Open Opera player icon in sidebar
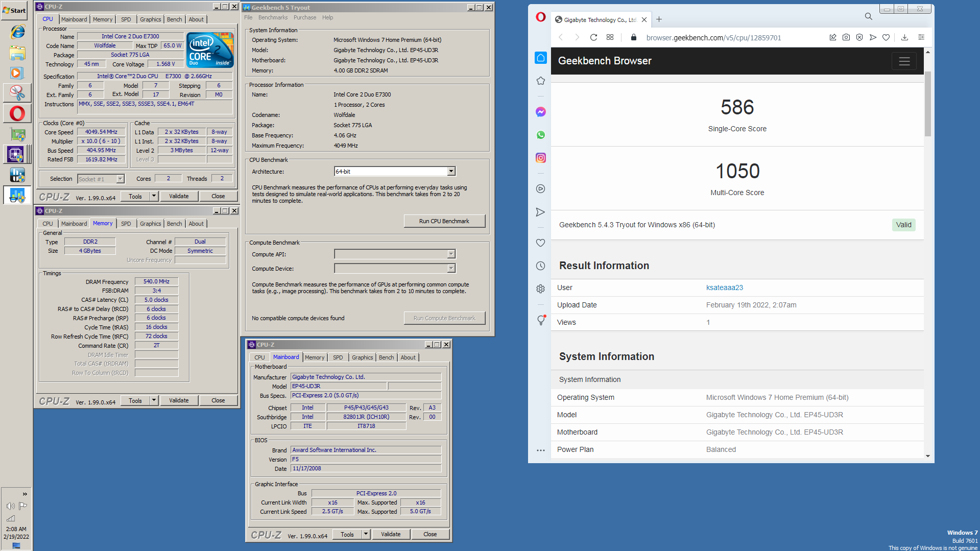This screenshot has width=980, height=551. point(540,189)
